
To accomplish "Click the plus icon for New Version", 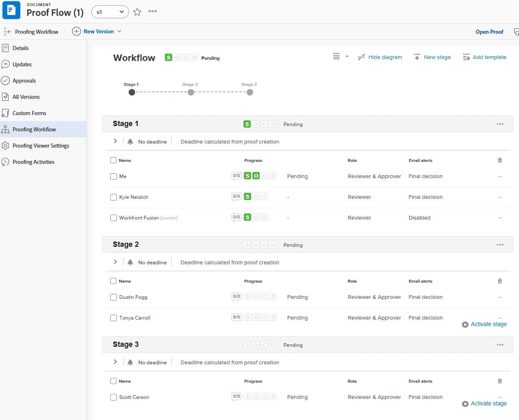I will pyautogui.click(x=76, y=31).
